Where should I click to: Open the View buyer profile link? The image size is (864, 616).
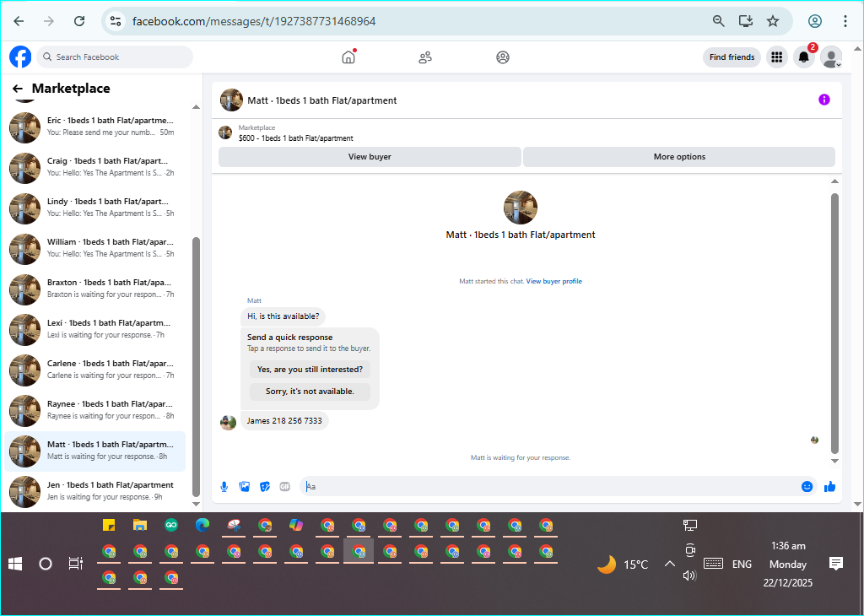pos(553,281)
